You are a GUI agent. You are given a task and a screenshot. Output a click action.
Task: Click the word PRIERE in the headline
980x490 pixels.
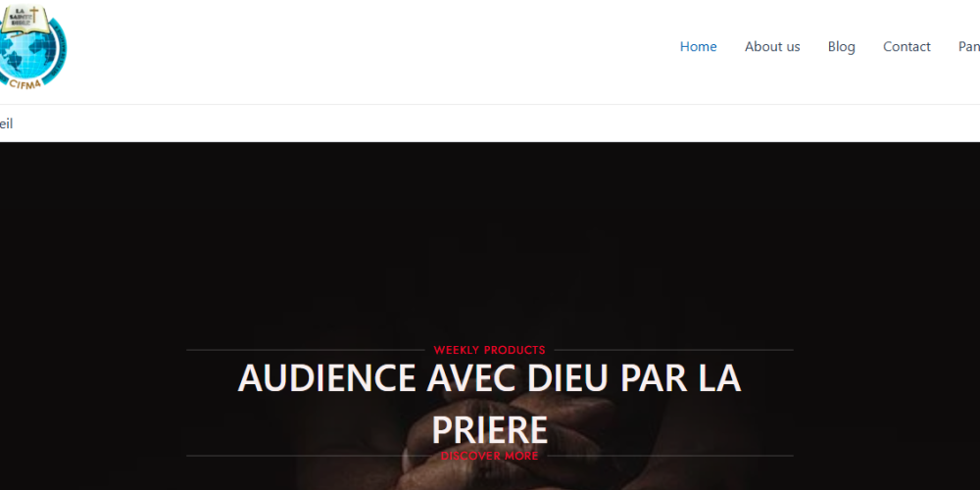coord(489,430)
